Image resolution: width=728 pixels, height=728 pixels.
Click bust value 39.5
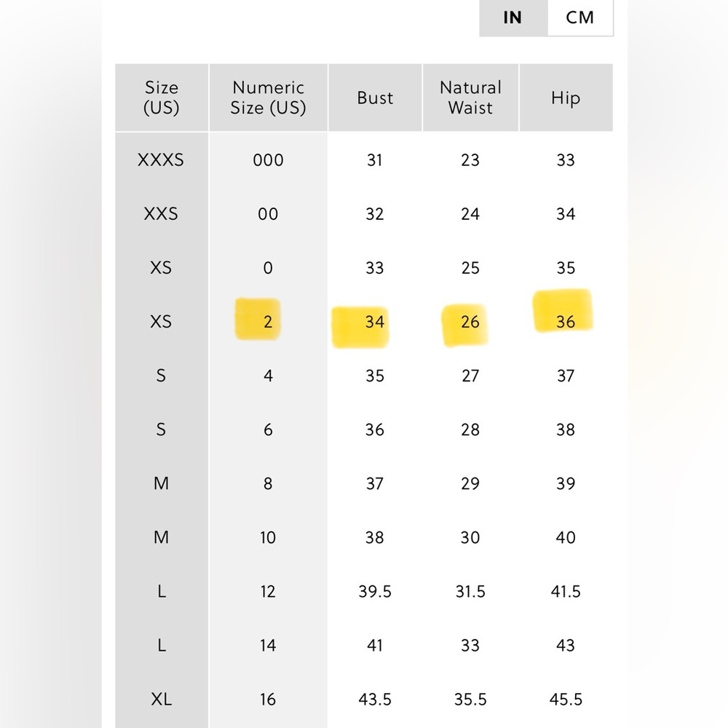[375, 591]
